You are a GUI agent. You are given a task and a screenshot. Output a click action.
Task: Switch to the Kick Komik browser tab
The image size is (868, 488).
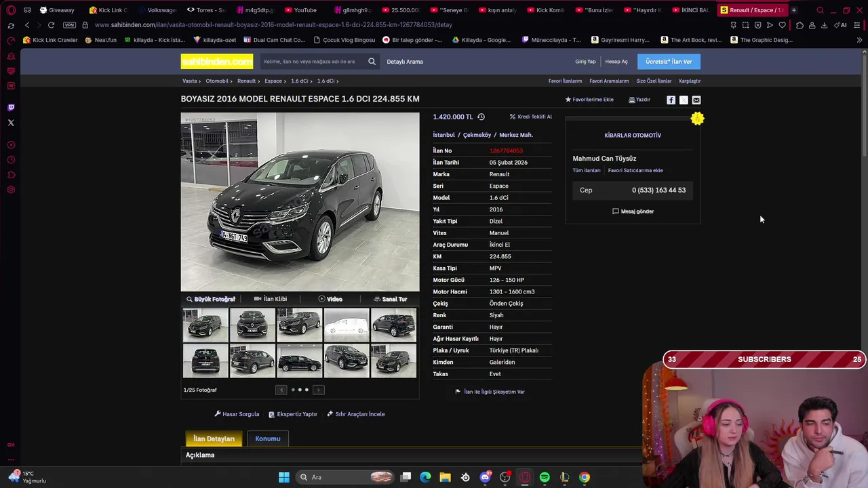point(545,10)
